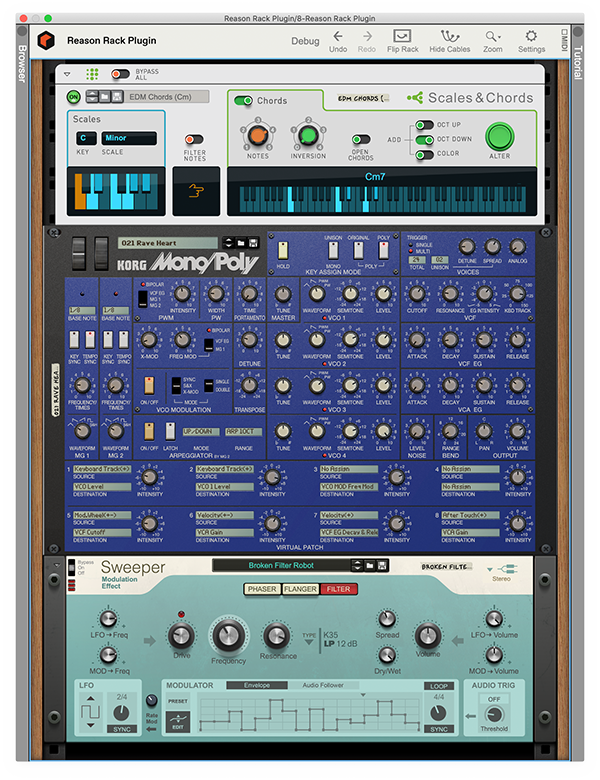Click the Reason logo icon
600x780 pixels.
46,40
